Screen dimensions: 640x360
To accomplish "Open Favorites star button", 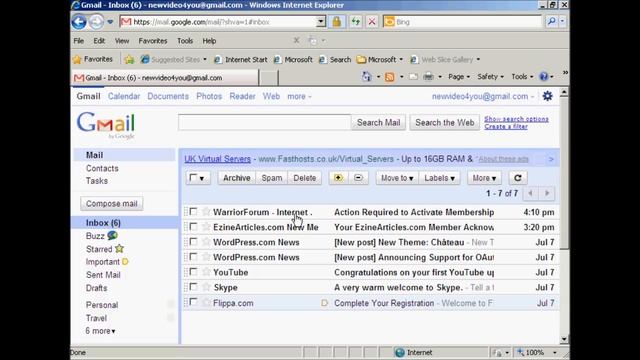I will 93,60.
